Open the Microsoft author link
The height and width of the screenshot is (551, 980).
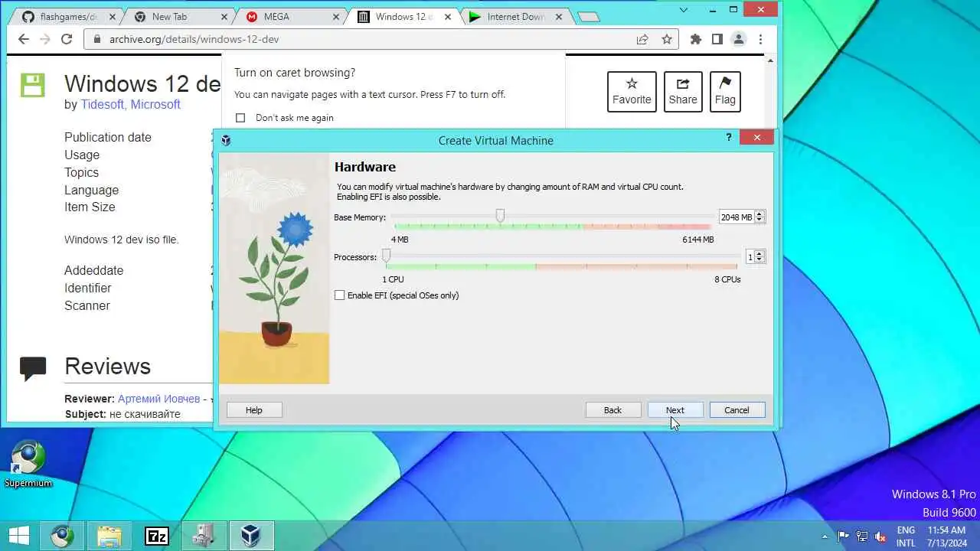(x=155, y=104)
